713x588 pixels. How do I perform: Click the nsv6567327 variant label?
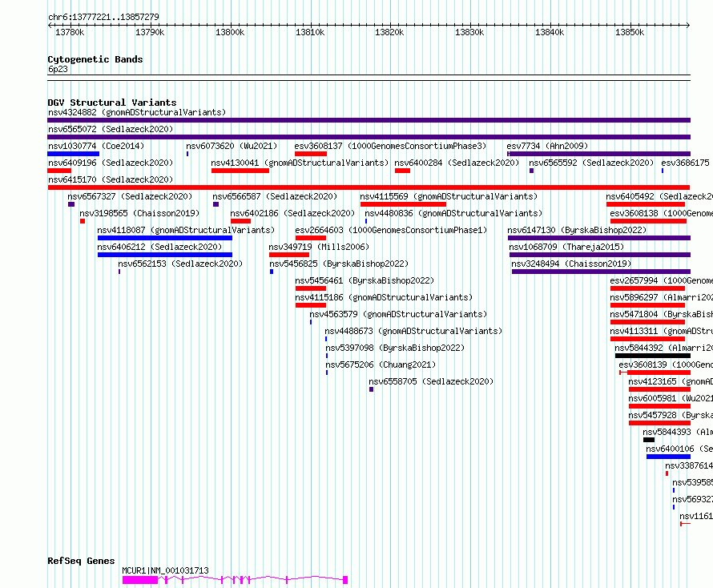coord(130,196)
